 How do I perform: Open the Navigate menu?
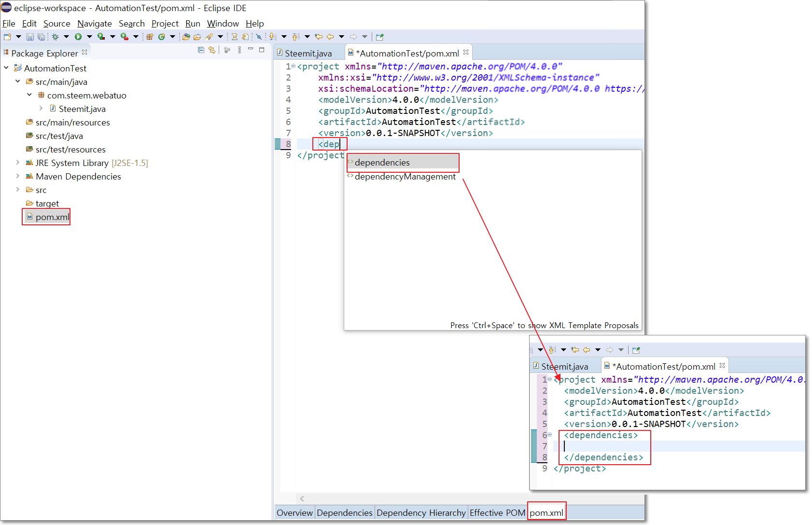[94, 24]
